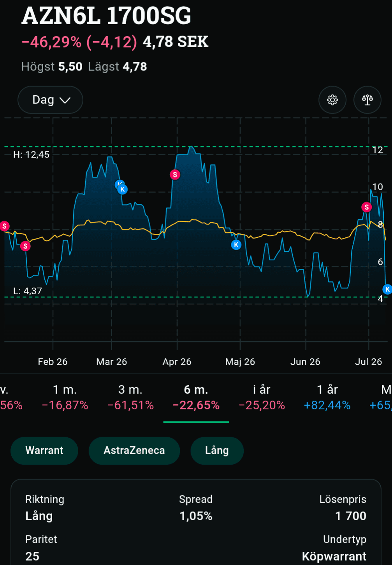Image resolution: width=392 pixels, height=565 pixels.
Task: Open the Lång tag chip
Action: coord(217,451)
